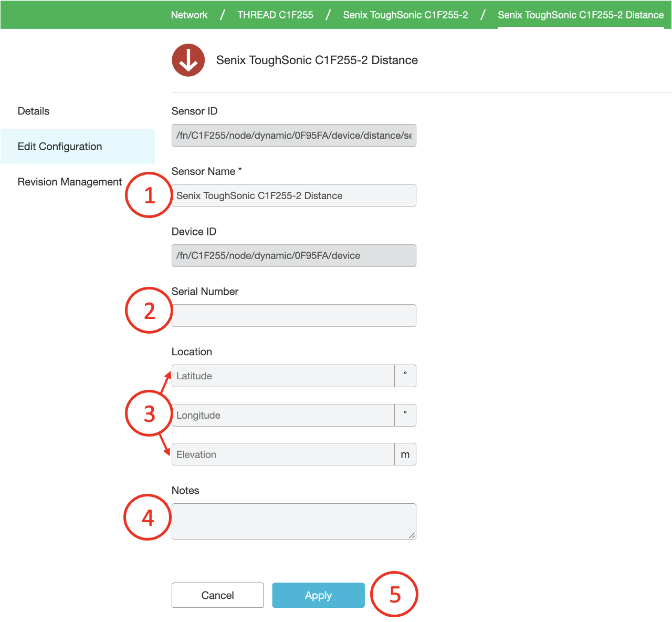Open Senix ToughSonic C1F255-2 breadcrumb

coord(405,15)
